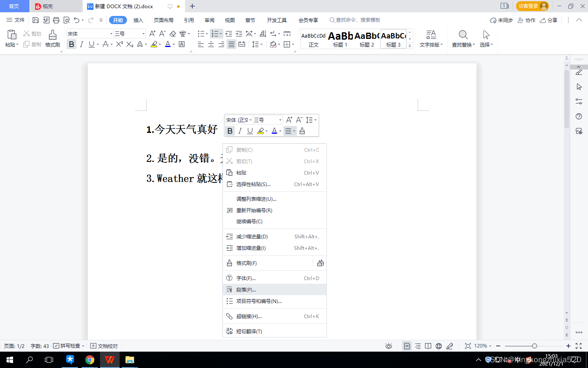588x368 pixels.
Task: Open the Find and Replace tool
Action: tap(462, 39)
